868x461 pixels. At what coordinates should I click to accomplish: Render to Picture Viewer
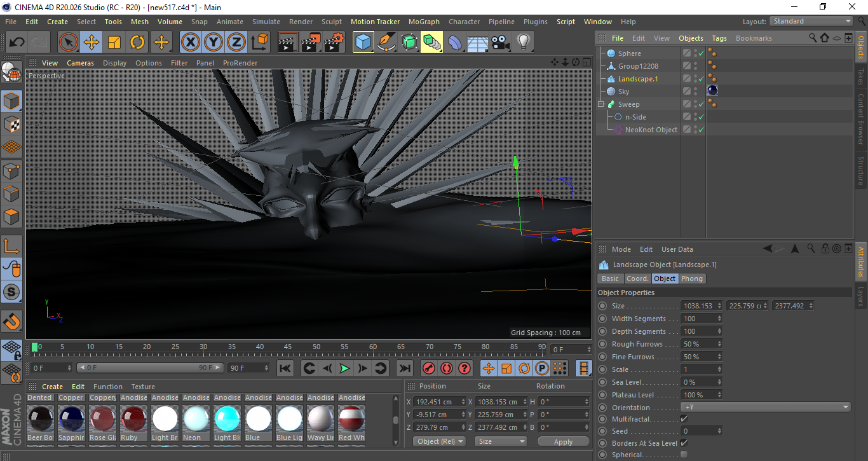coord(311,43)
